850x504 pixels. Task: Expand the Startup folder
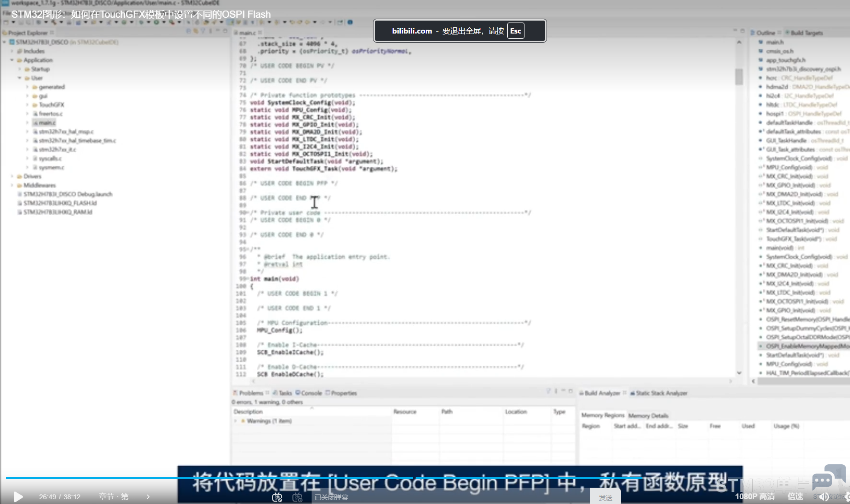[x=20, y=69]
